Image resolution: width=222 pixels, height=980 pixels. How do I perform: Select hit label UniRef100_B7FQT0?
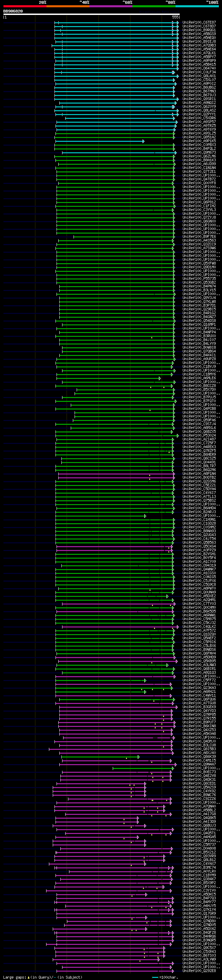tap(199, 401)
